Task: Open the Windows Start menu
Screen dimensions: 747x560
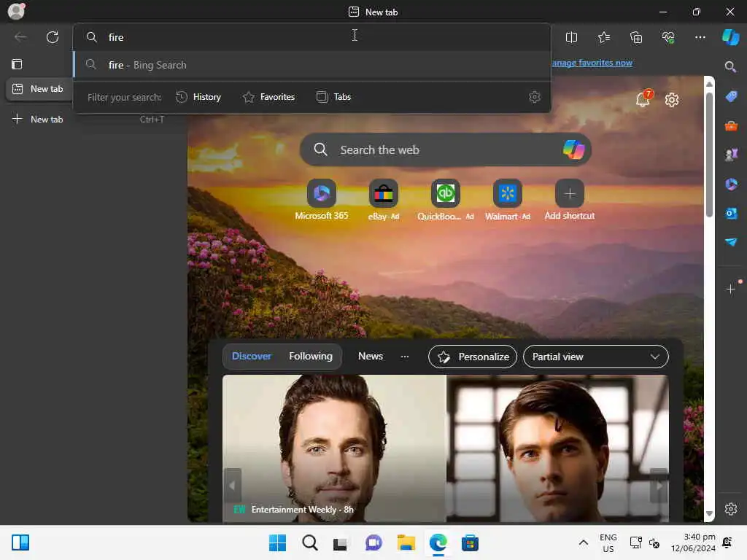Action: tap(277, 542)
